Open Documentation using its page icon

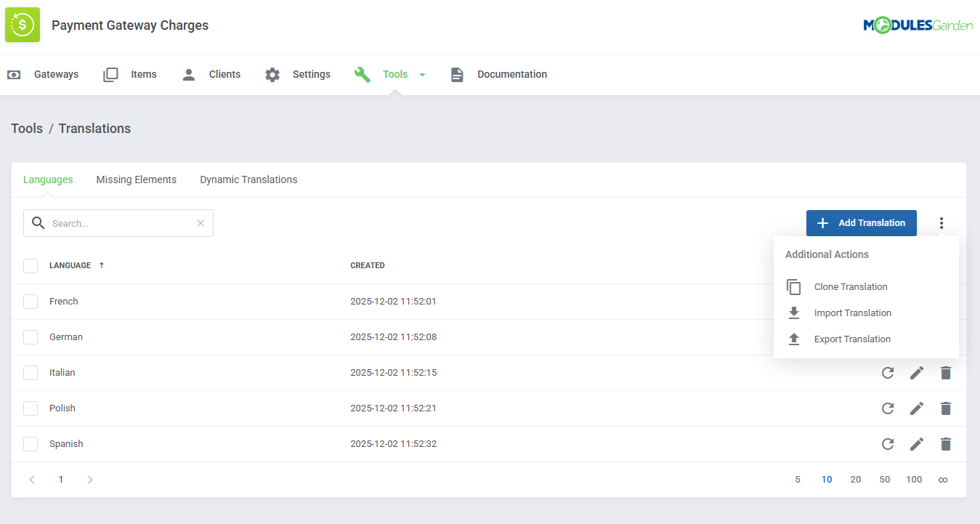456,74
